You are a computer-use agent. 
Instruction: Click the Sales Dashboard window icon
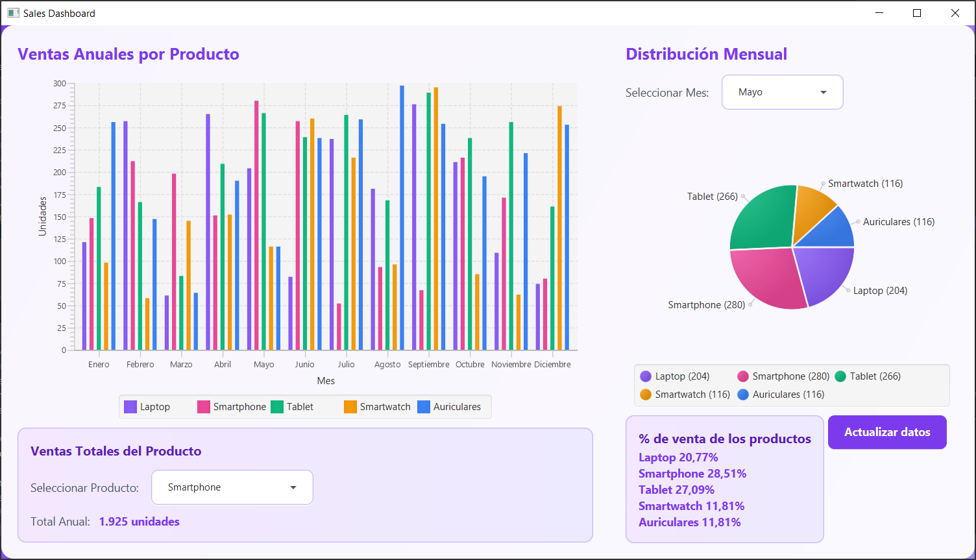[13, 13]
